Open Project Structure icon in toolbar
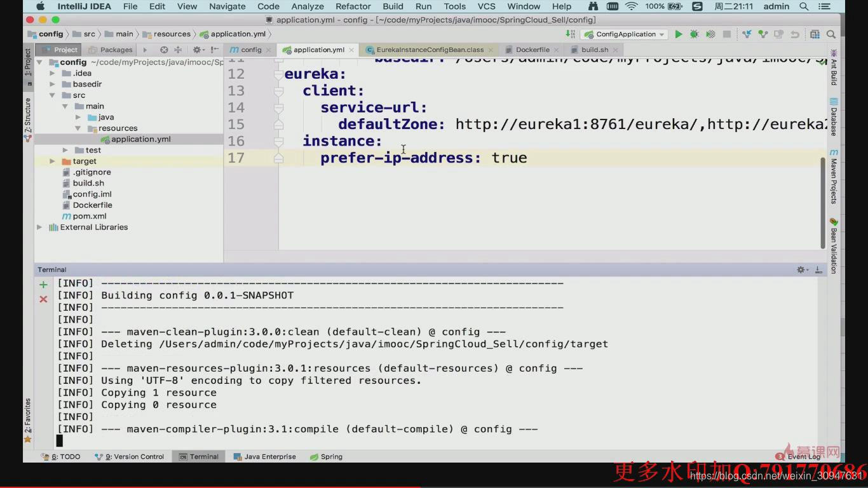This screenshot has height=488, width=868. tap(814, 34)
